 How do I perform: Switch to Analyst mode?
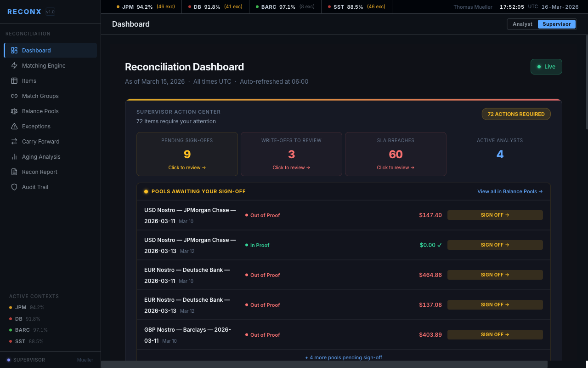pyautogui.click(x=522, y=24)
